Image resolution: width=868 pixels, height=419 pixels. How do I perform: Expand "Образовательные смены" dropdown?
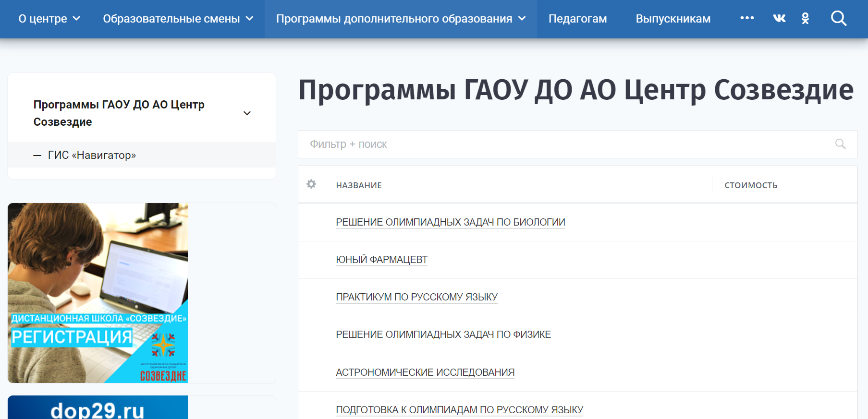178,19
